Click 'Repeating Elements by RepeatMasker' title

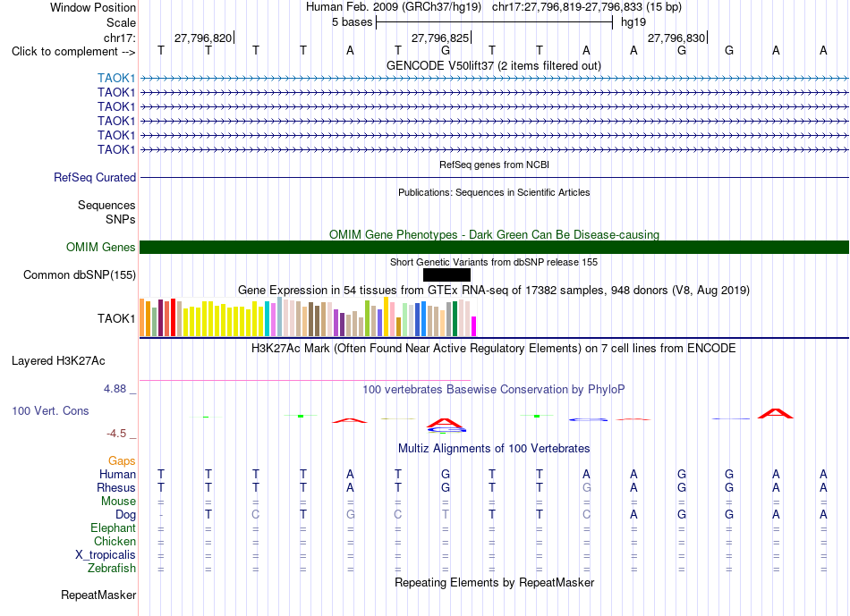click(x=494, y=582)
